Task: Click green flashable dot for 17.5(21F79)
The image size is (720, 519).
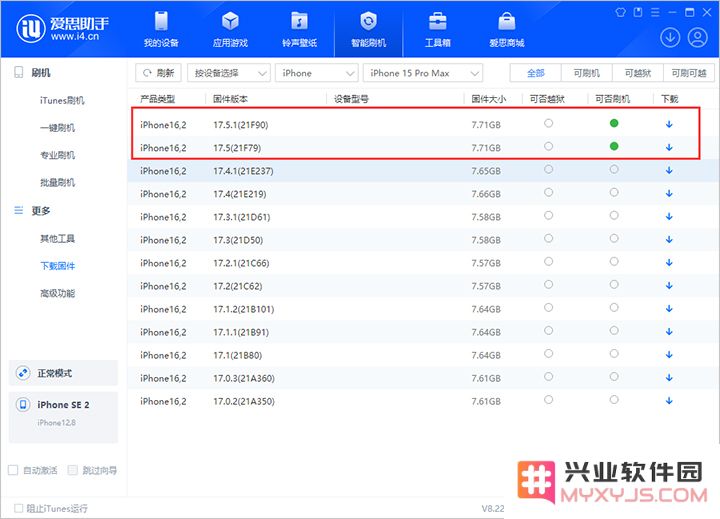Action: click(614, 146)
